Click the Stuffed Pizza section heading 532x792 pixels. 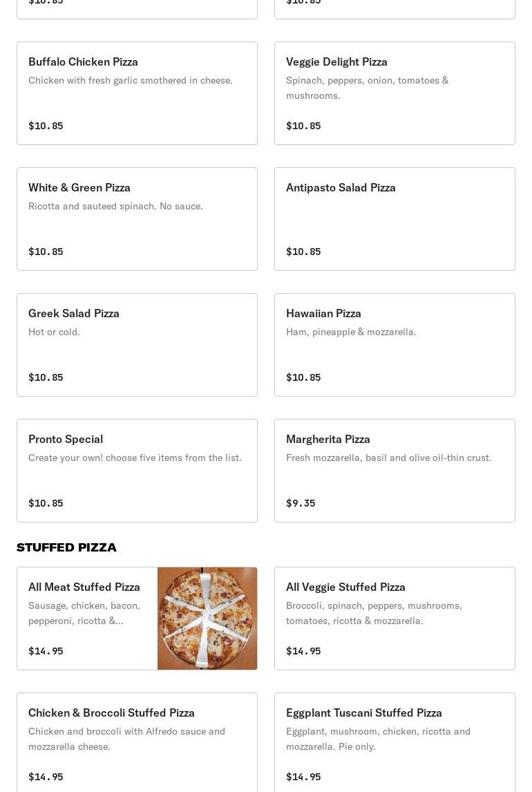[66, 547]
